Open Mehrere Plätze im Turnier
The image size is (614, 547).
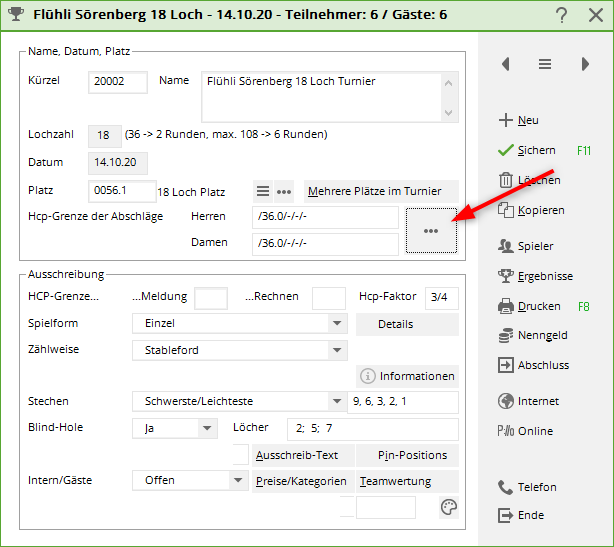pyautogui.click(x=381, y=191)
